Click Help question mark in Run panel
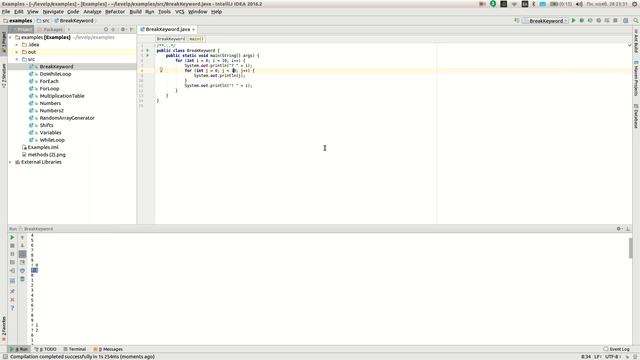This screenshot has width=640, height=360. coord(12,308)
